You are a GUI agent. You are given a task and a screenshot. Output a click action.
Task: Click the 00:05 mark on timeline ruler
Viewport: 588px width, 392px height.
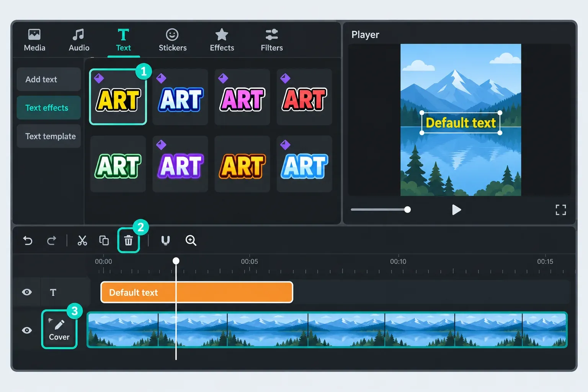pyautogui.click(x=250, y=261)
